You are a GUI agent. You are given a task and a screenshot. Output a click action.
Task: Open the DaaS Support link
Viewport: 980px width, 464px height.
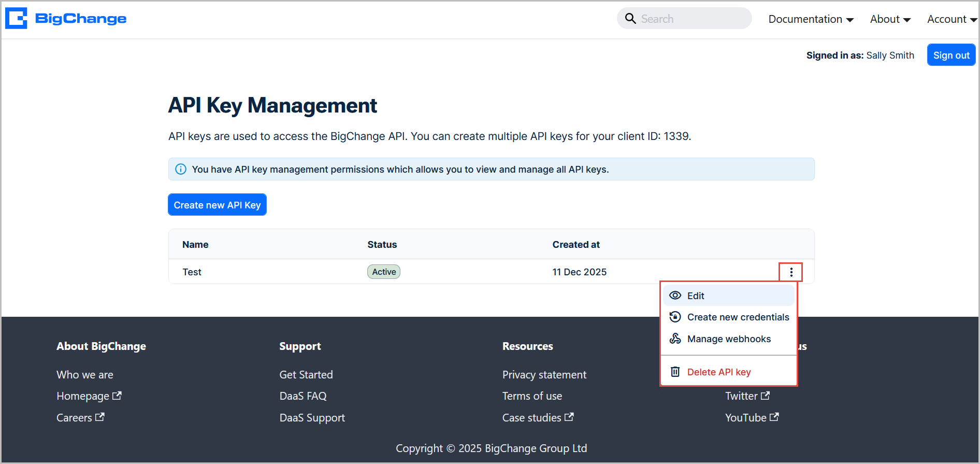(x=312, y=417)
